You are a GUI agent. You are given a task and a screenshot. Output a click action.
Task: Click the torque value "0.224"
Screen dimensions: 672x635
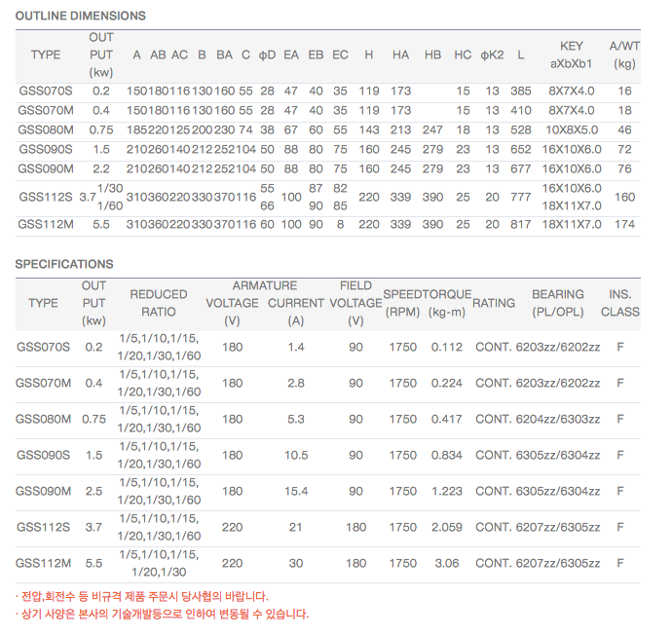tap(447, 383)
